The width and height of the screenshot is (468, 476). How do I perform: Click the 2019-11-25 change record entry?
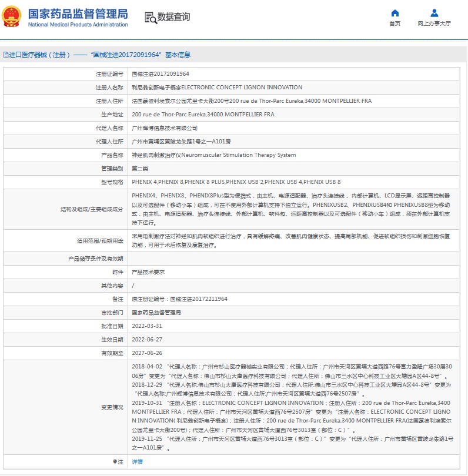point(292,443)
